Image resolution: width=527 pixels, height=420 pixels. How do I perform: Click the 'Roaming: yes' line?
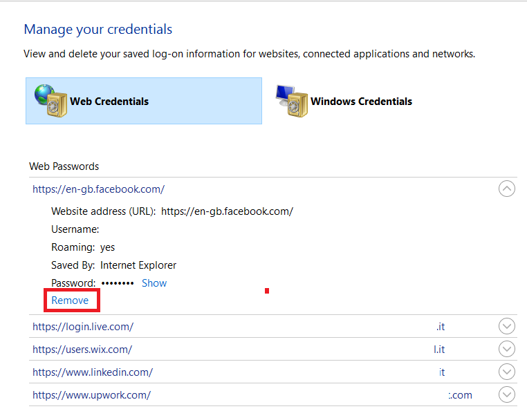coord(83,247)
